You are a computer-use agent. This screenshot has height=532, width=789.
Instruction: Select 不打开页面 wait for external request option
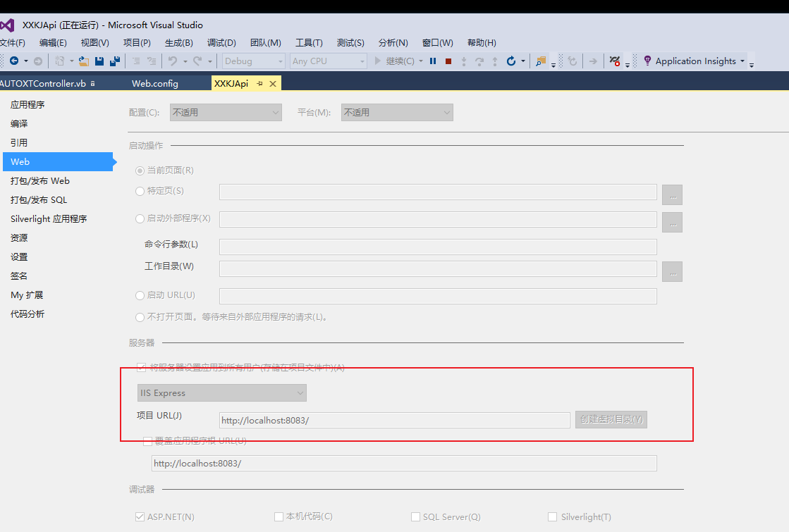tap(140, 317)
